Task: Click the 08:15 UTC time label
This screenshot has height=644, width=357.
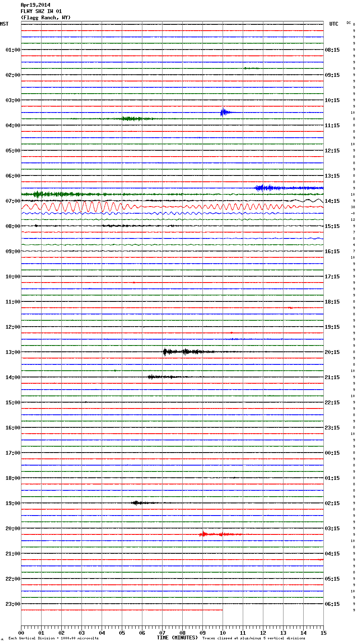Action: pyautogui.click(x=332, y=50)
